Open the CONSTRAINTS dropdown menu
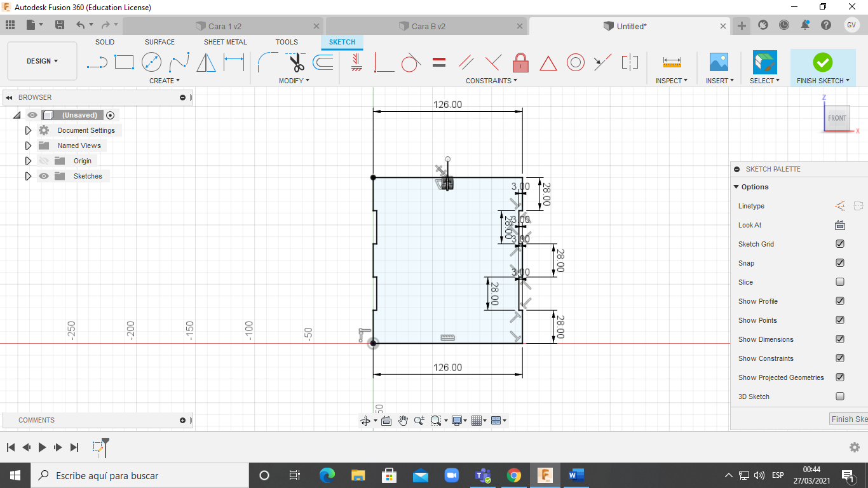The image size is (868, 488). (x=491, y=81)
